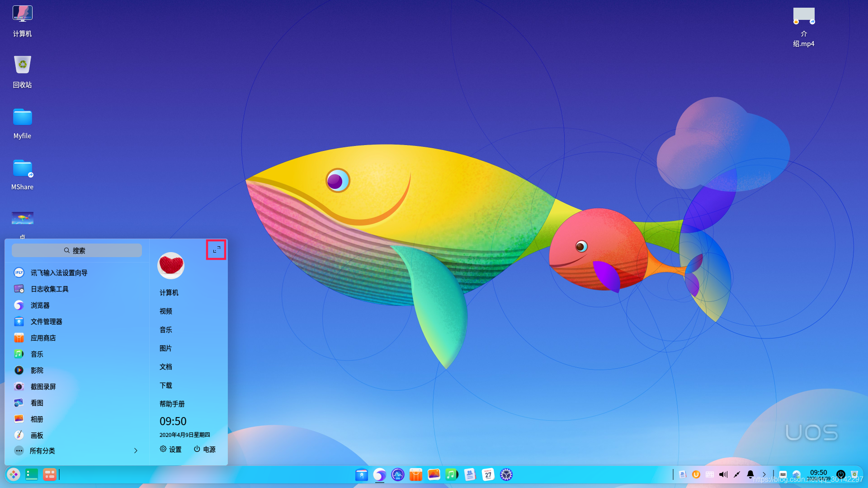Click the white keyboard layout tray icon
Viewport: 868px width, 488px height.
710,474
